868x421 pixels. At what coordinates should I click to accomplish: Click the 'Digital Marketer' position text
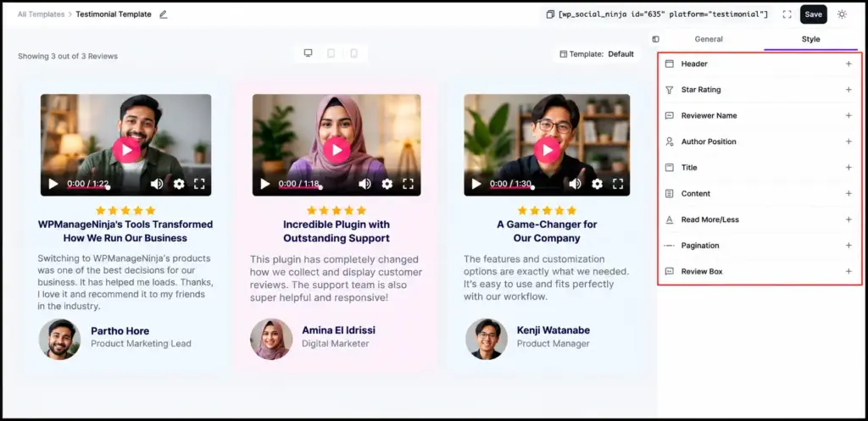335,344
